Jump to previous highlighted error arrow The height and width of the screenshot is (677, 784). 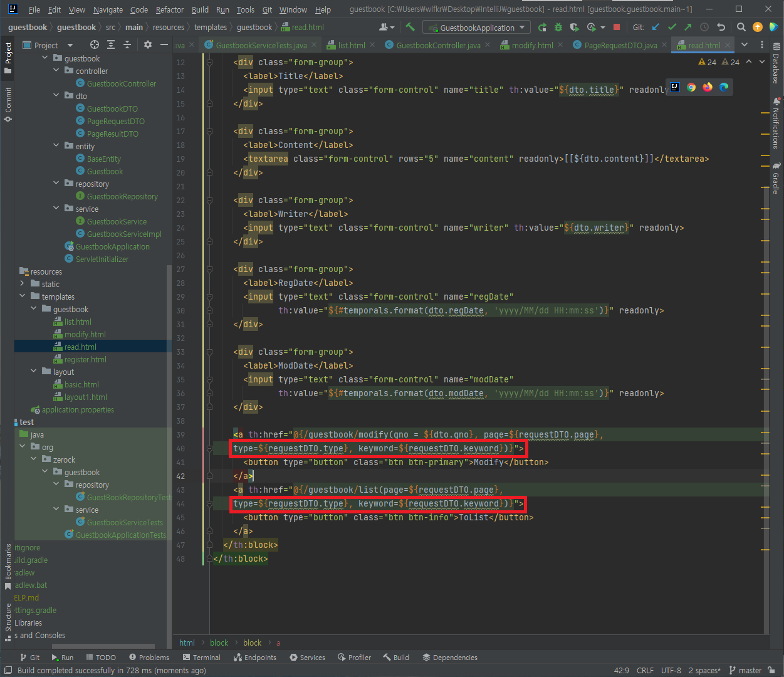749,62
